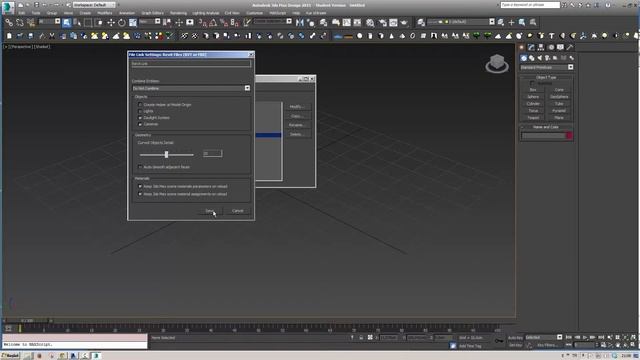Open the Display tab in the command panel
The width and height of the screenshot is (640, 360).
pyautogui.click(x=560, y=47)
